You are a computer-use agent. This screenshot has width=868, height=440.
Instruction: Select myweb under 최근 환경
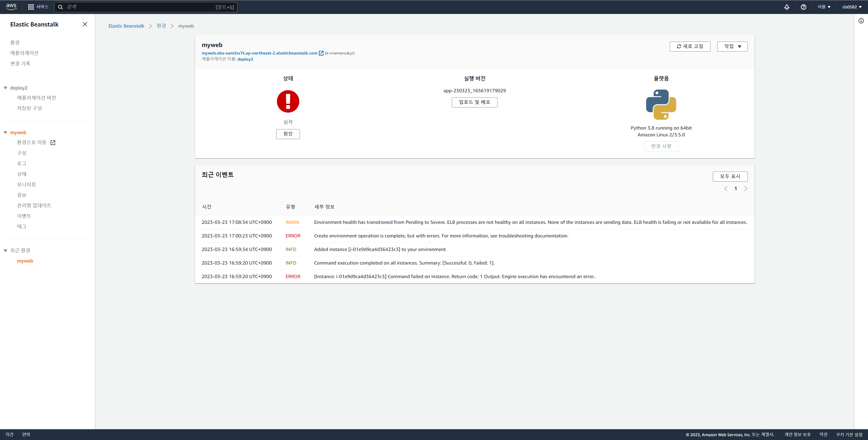pos(25,261)
